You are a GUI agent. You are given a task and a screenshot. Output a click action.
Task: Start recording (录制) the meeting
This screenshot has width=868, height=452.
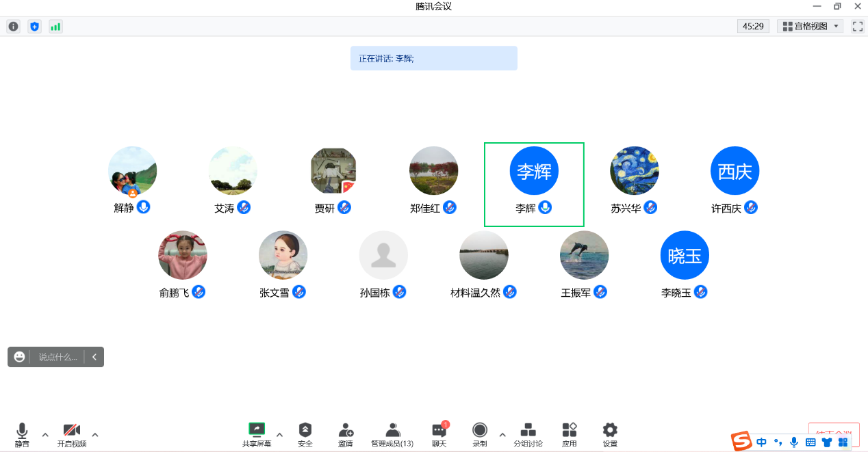pyautogui.click(x=480, y=434)
